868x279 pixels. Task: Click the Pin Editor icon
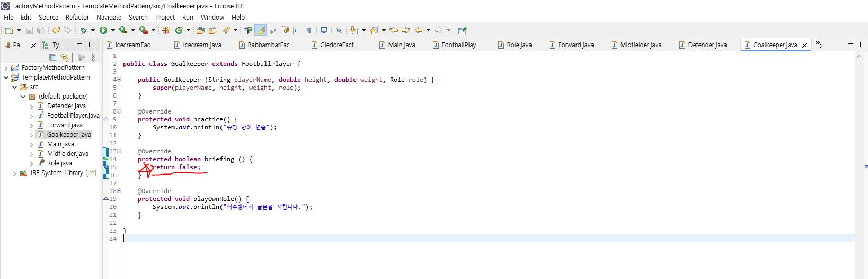pos(462,30)
